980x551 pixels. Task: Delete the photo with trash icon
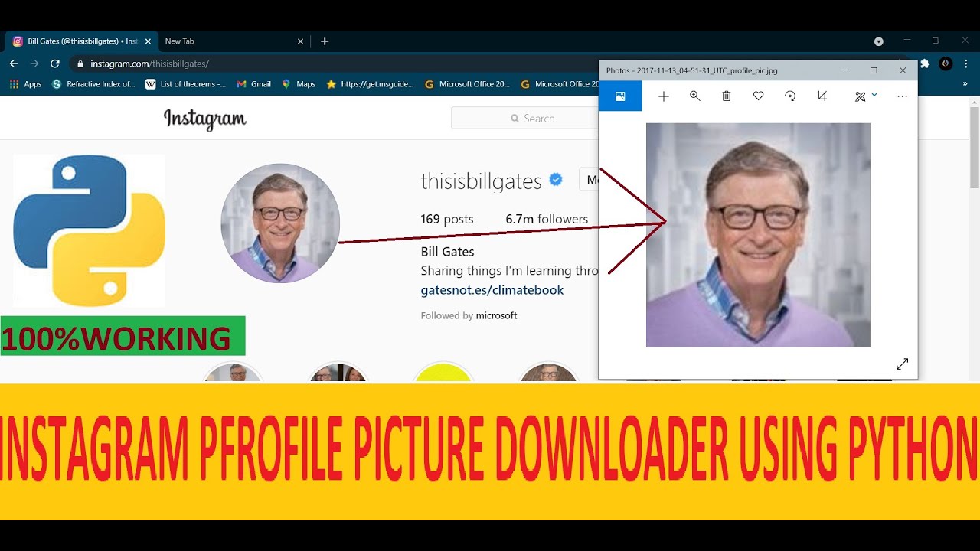click(727, 96)
